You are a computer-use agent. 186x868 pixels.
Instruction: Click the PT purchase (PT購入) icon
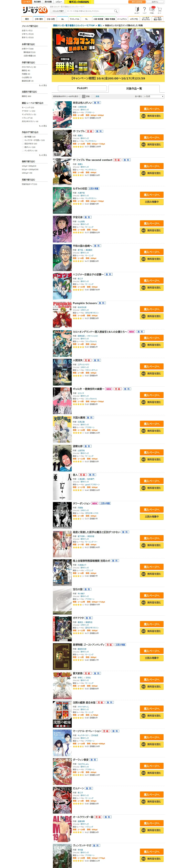(x=152, y=10)
